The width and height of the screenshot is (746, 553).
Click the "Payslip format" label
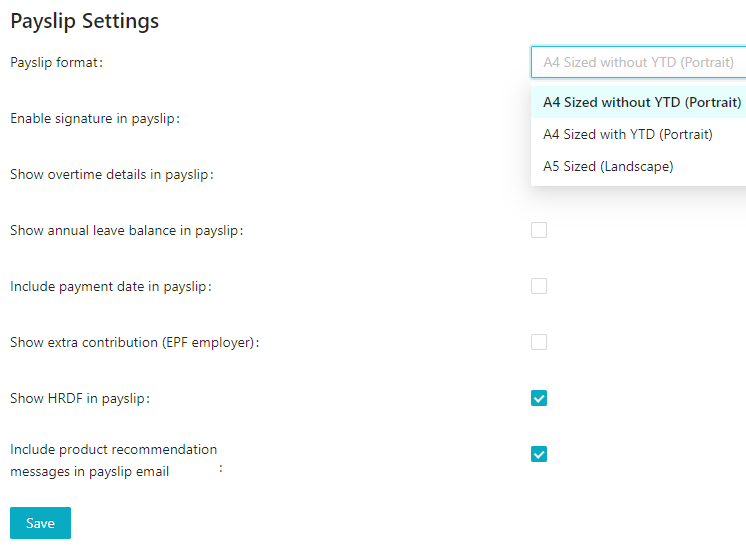(56, 62)
